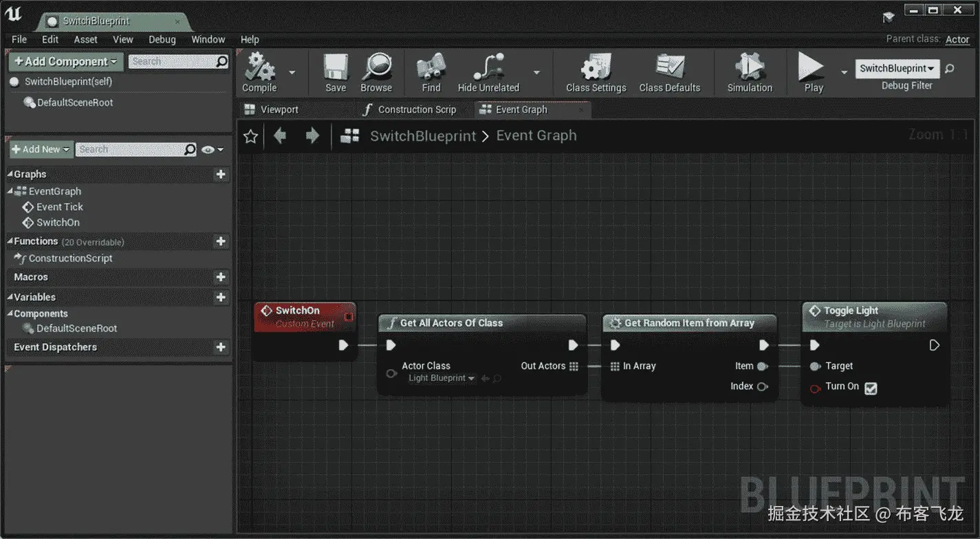
Task: Uncheck the Turn On checkbox on Toggle Light
Action: click(871, 388)
